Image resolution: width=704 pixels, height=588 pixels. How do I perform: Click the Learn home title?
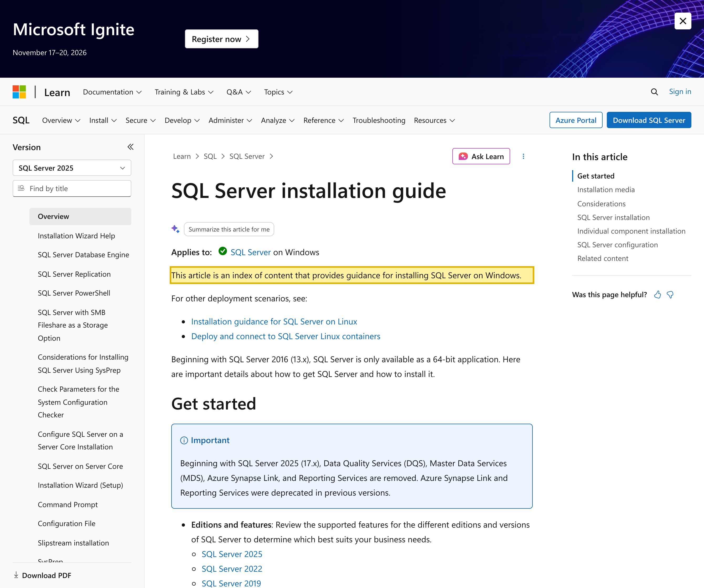point(57,92)
